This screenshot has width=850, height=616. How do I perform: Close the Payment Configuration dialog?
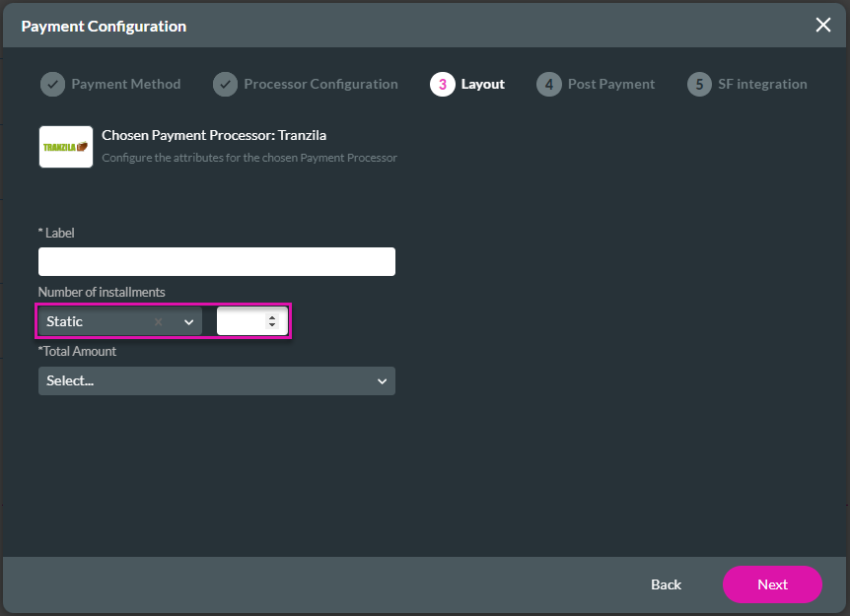[x=823, y=26]
